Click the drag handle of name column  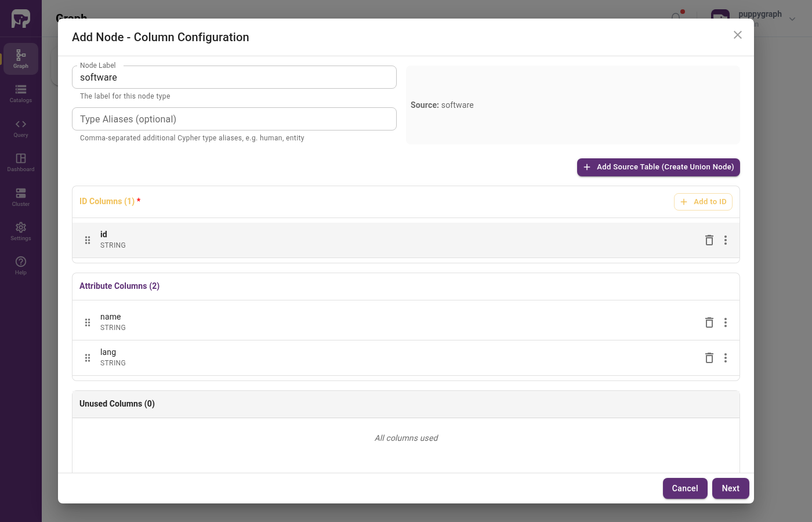[88, 322]
